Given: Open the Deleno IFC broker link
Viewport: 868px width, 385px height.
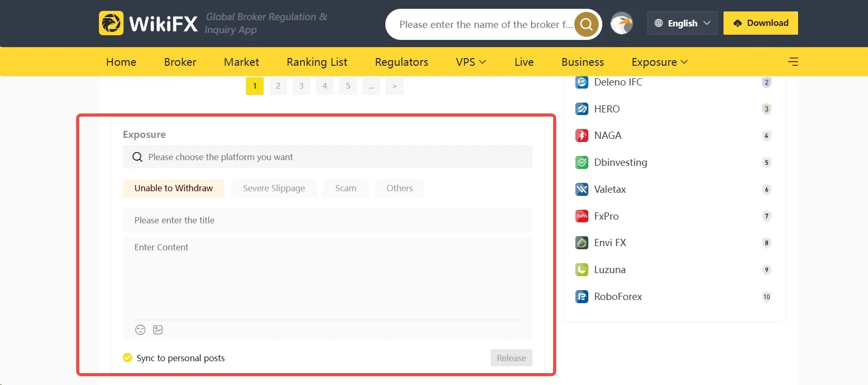Looking at the screenshot, I should pyautogui.click(x=618, y=82).
